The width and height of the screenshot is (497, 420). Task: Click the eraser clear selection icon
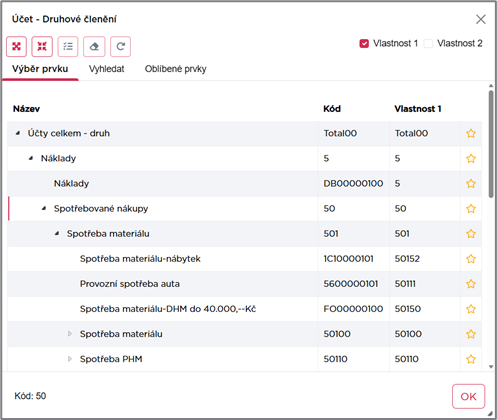pos(94,46)
